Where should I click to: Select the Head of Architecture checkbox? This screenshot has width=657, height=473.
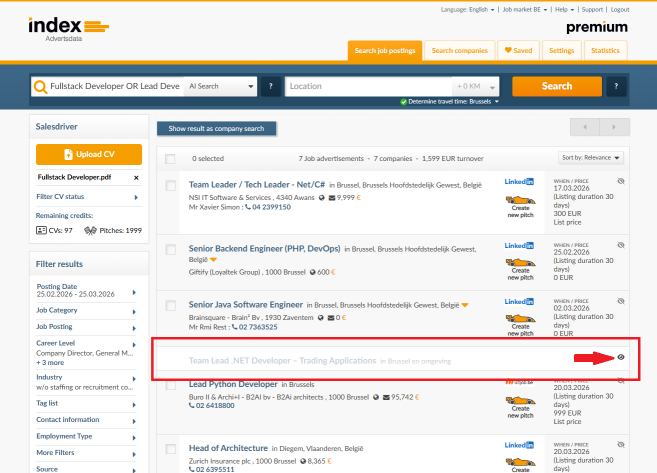[x=171, y=449]
